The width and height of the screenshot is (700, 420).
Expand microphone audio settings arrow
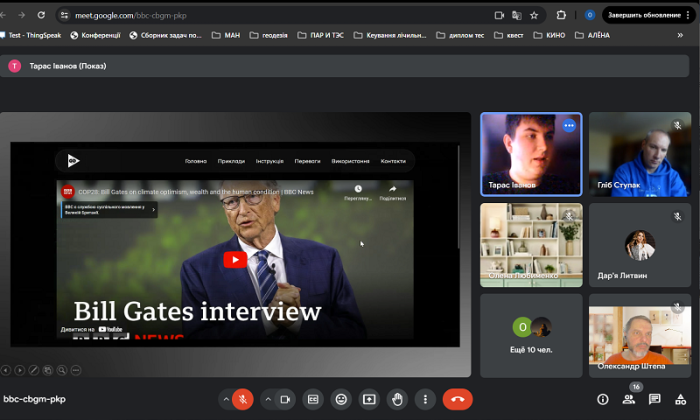pyautogui.click(x=226, y=399)
